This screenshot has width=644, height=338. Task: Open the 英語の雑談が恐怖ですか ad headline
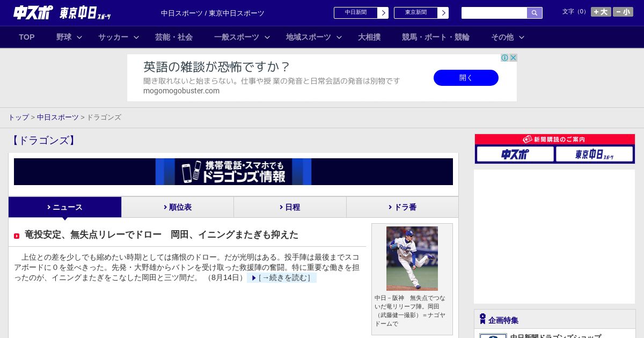coord(217,67)
